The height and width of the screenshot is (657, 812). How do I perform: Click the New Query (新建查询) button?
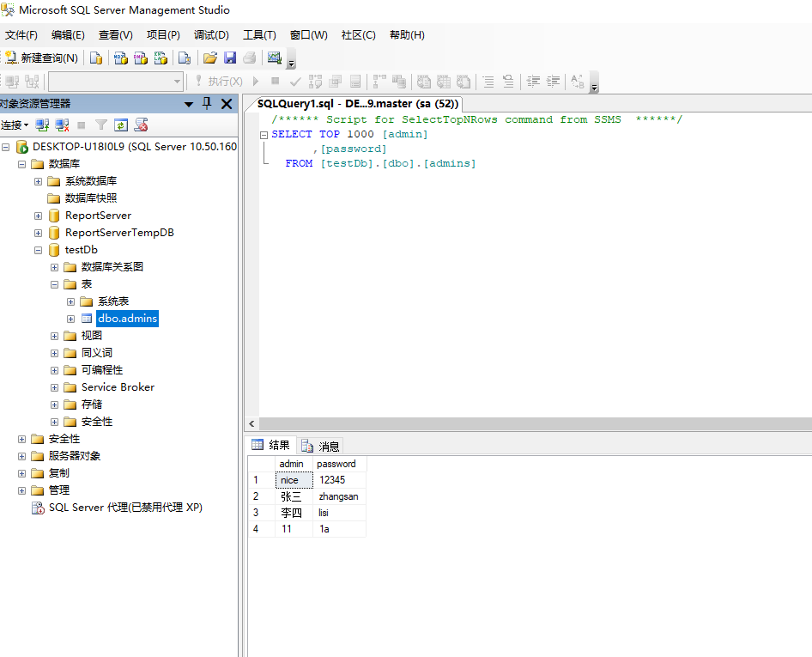tap(41, 58)
